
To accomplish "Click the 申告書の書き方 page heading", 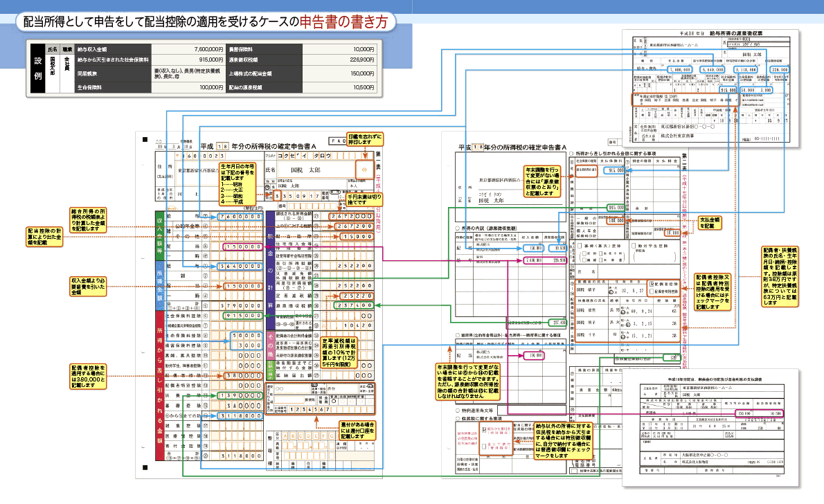I will tap(343, 22).
